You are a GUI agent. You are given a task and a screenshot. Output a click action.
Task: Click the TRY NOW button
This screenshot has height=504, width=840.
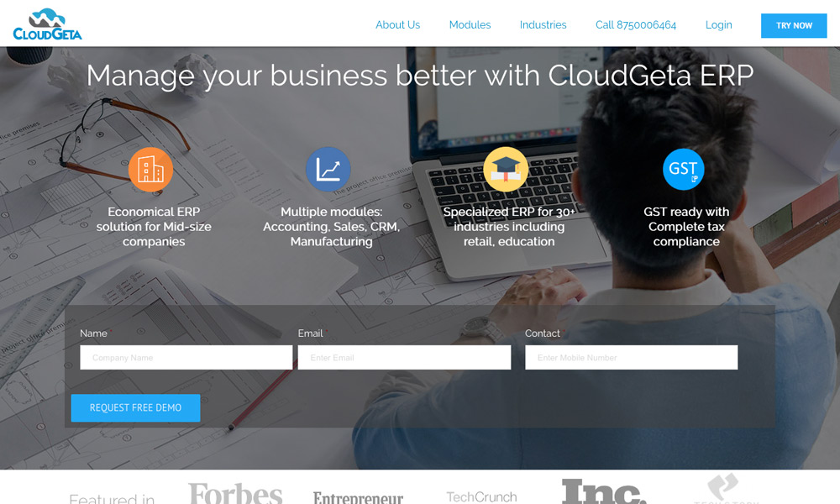[794, 26]
